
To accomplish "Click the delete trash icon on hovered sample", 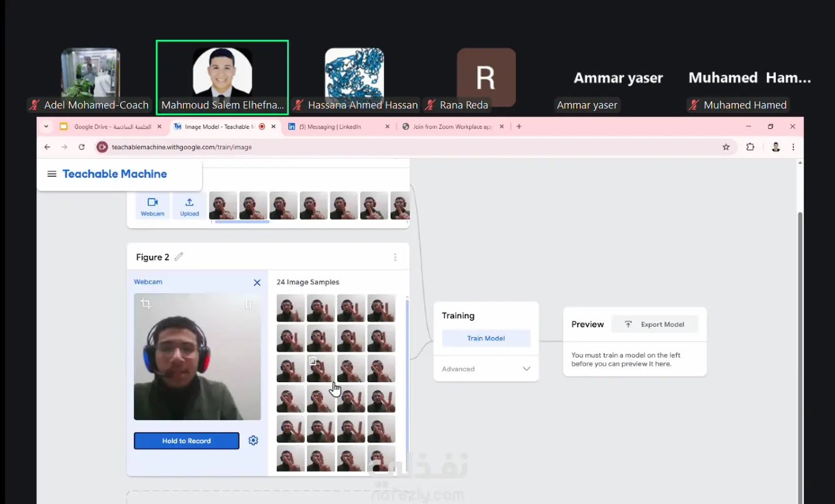I will (x=313, y=361).
